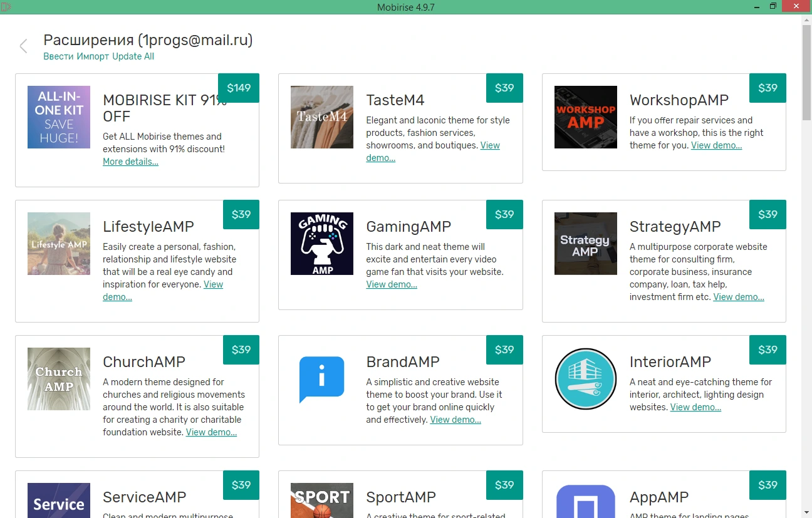Click the AppAMP purple icon
Image resolution: width=812 pixels, height=518 pixels.
click(x=586, y=500)
